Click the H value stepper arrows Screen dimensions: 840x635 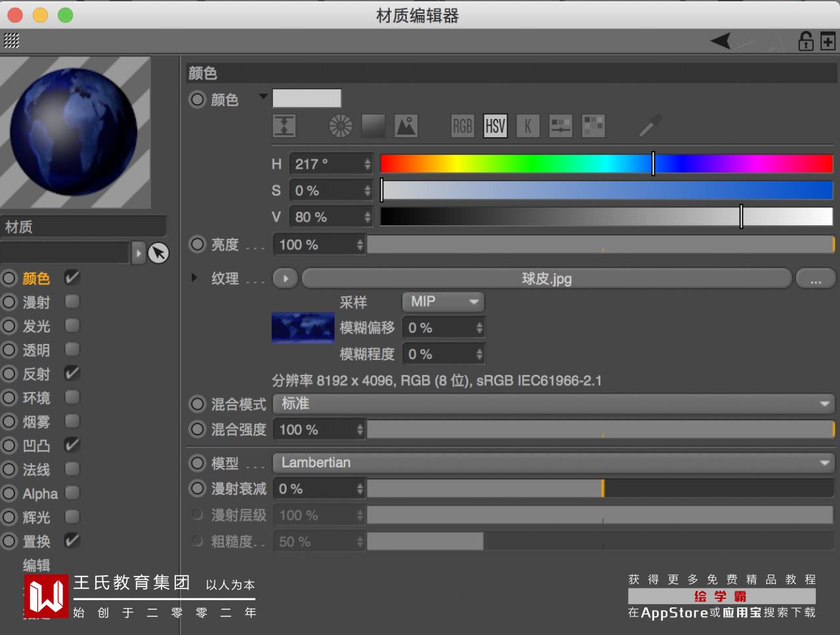[367, 164]
